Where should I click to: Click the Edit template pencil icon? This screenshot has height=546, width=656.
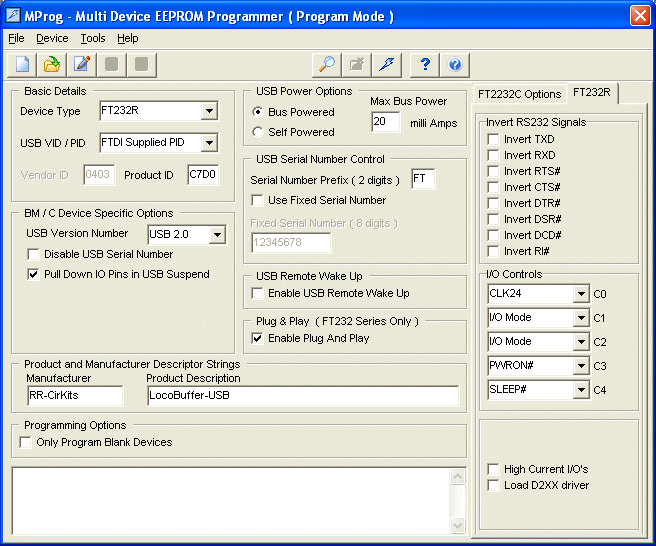tap(82, 65)
